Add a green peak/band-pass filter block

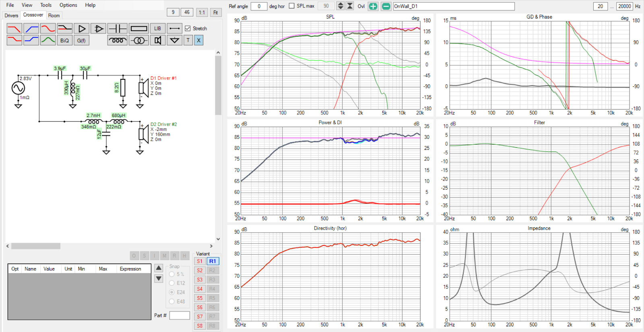[48, 40]
